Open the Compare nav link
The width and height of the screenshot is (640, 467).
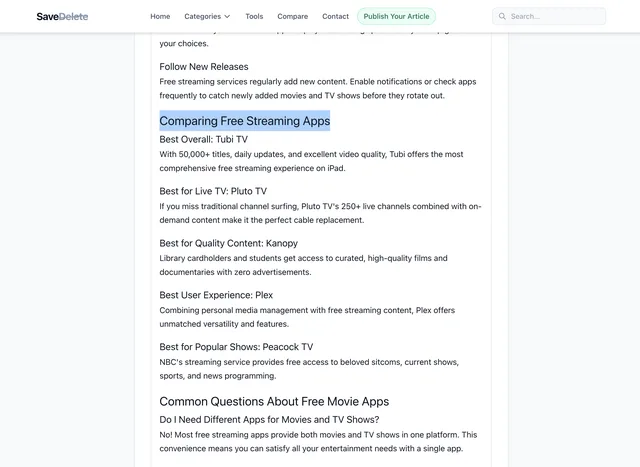pyautogui.click(x=292, y=16)
